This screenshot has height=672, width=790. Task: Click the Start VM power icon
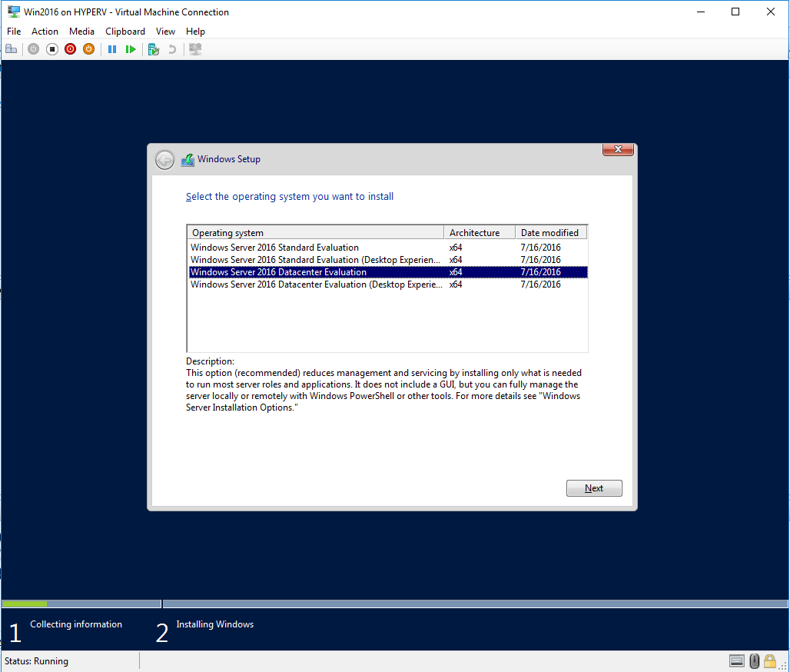[33, 49]
